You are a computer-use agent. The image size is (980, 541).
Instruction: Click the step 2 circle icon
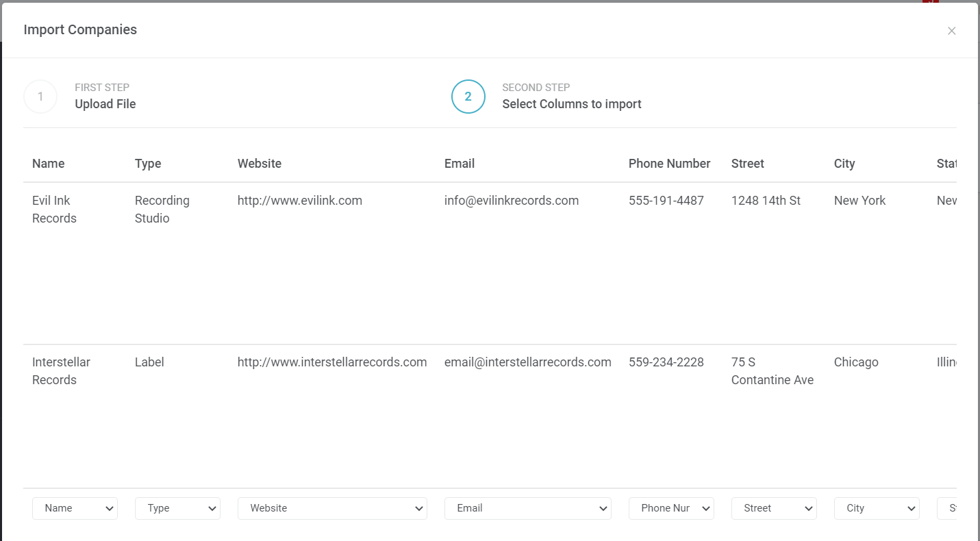pyautogui.click(x=468, y=97)
